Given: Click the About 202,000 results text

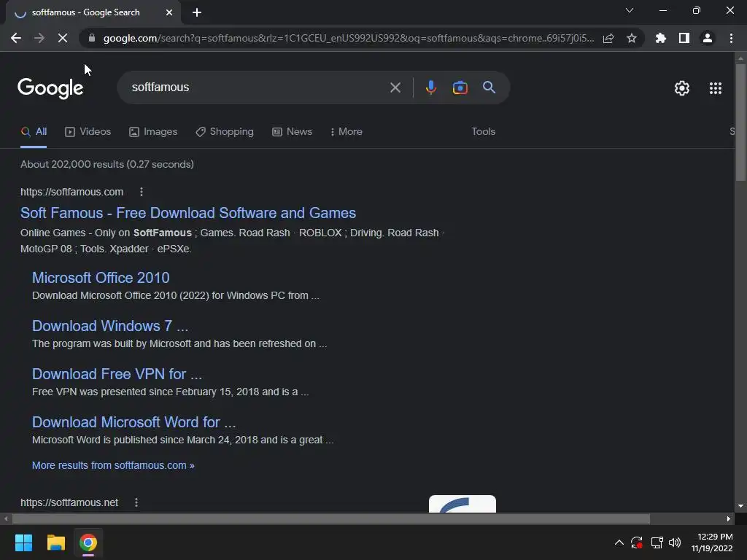Looking at the screenshot, I should tap(107, 164).
